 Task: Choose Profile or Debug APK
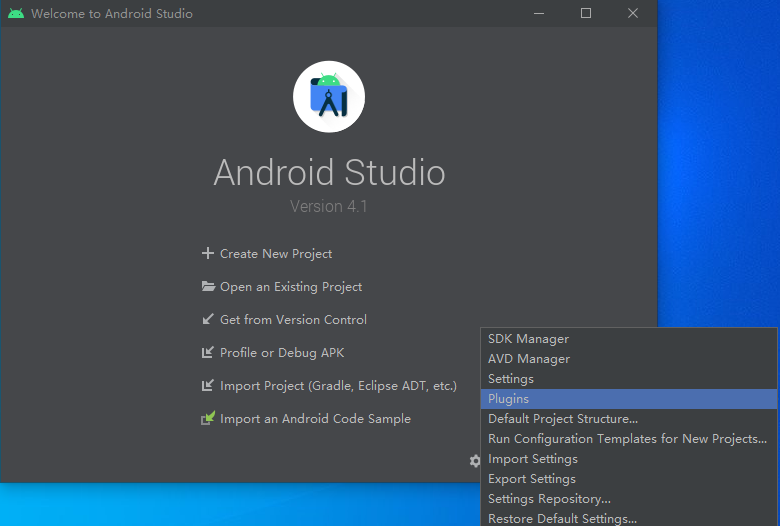click(x=282, y=353)
